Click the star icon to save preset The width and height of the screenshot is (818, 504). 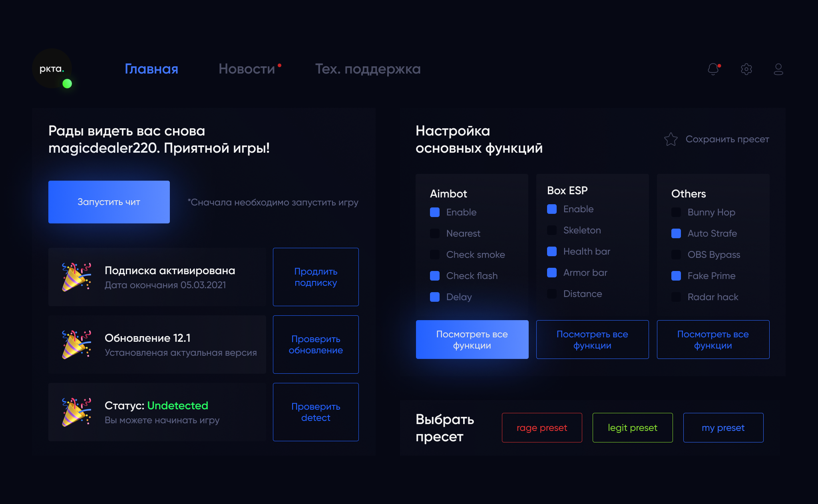[671, 139]
